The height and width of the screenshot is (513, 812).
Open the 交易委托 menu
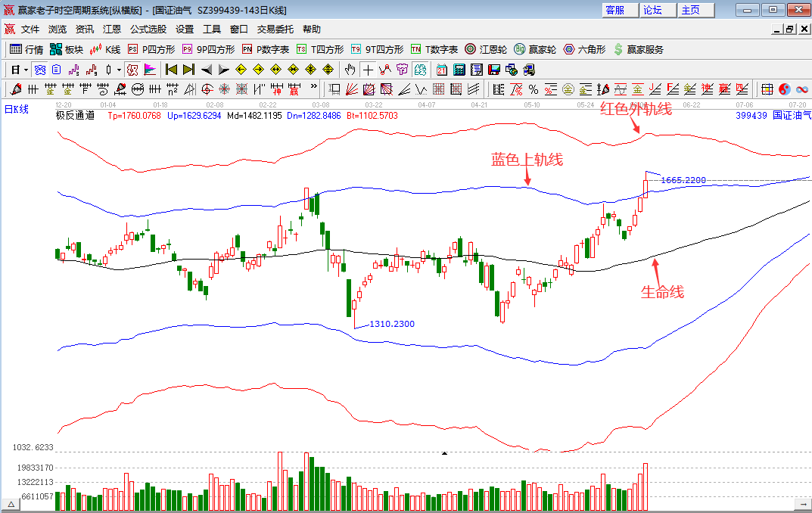[275, 29]
